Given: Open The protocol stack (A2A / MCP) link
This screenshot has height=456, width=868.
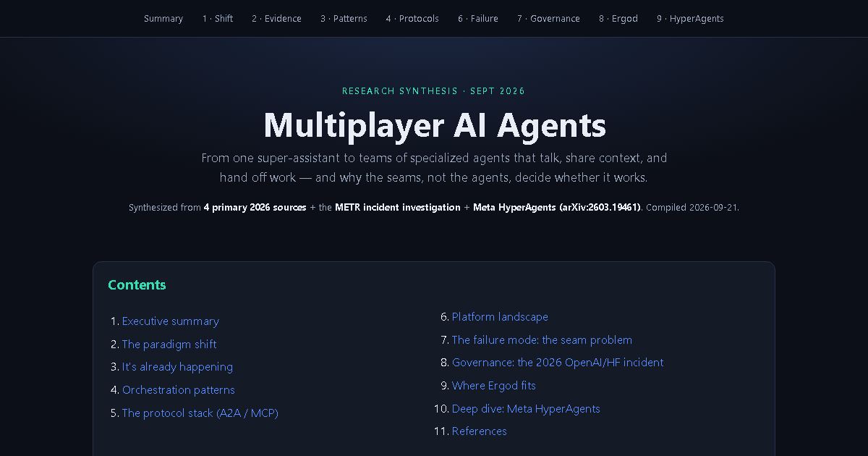Looking at the screenshot, I should [x=200, y=413].
